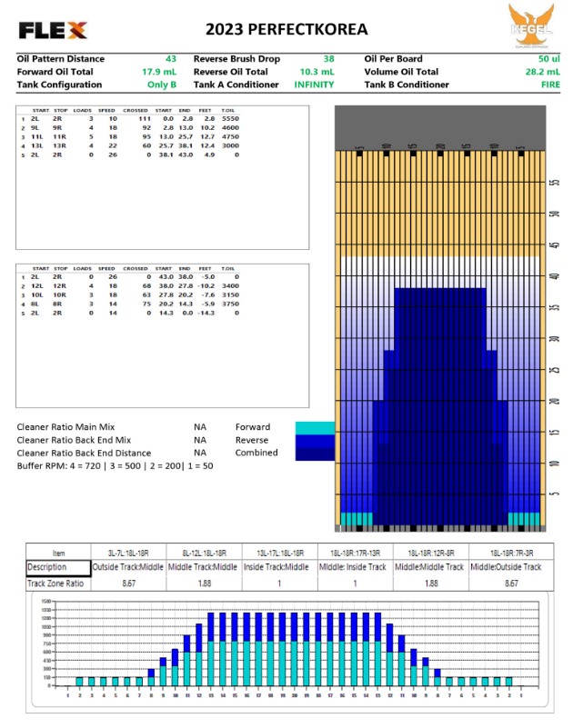
Task: Select the value "10.3 mL"
Action: [317, 72]
